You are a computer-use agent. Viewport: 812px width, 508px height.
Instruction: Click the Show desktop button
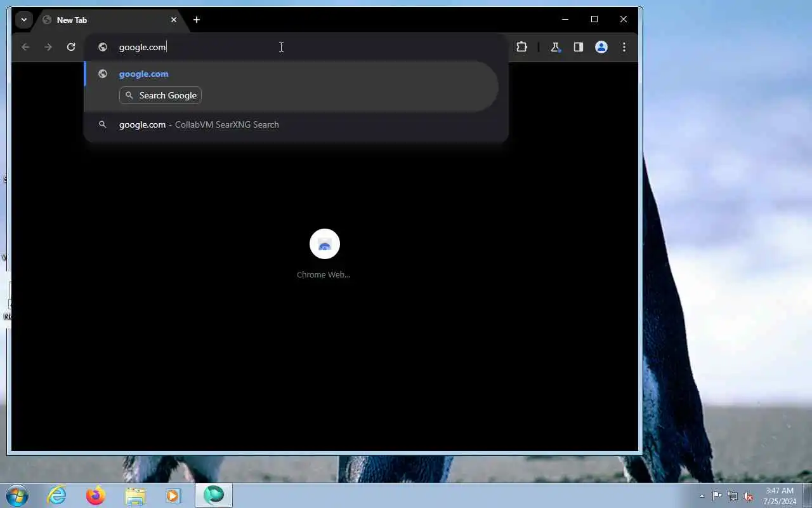pos(807,495)
